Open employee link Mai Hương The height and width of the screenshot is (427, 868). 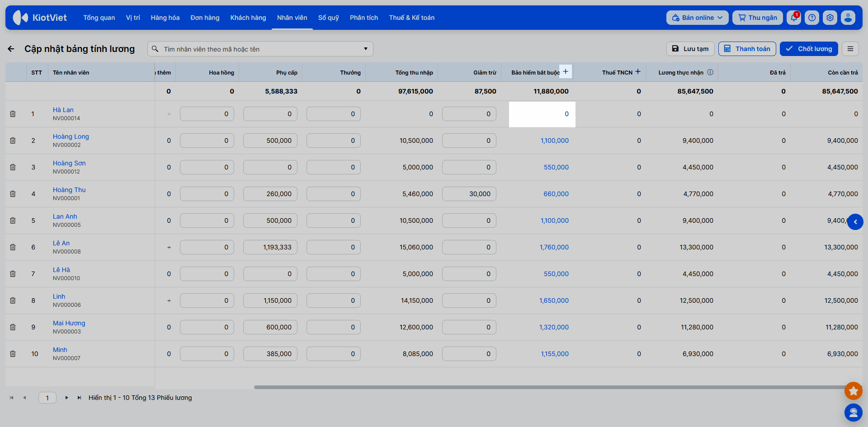69,323
